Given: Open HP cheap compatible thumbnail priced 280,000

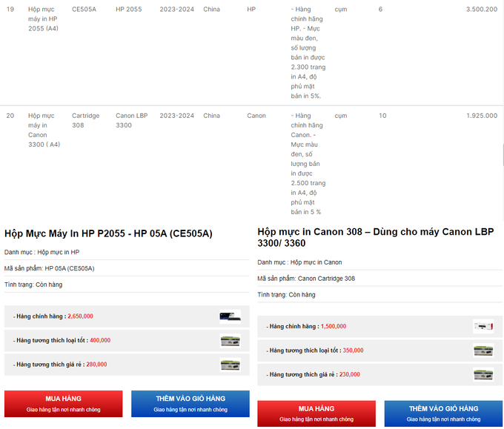Looking at the screenshot, I should [x=231, y=365].
